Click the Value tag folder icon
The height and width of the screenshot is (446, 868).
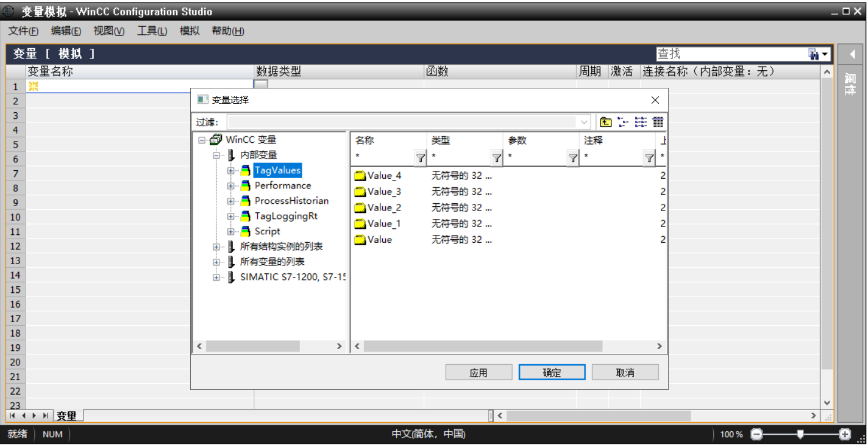(x=360, y=240)
